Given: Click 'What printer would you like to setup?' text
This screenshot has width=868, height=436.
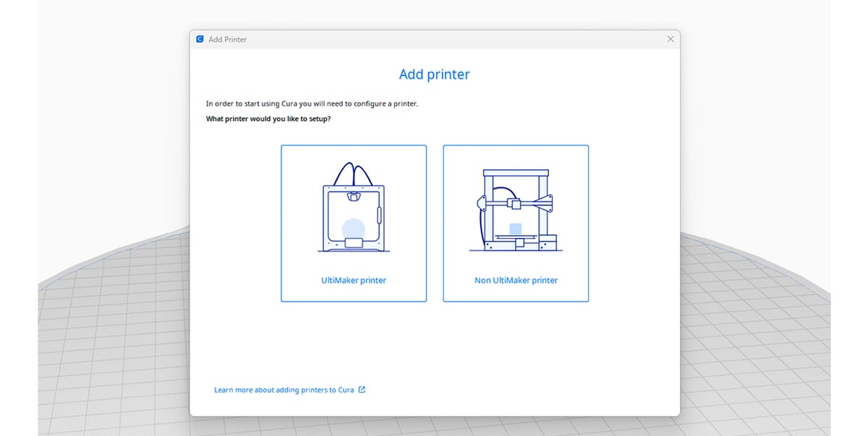Looking at the screenshot, I should (x=268, y=119).
